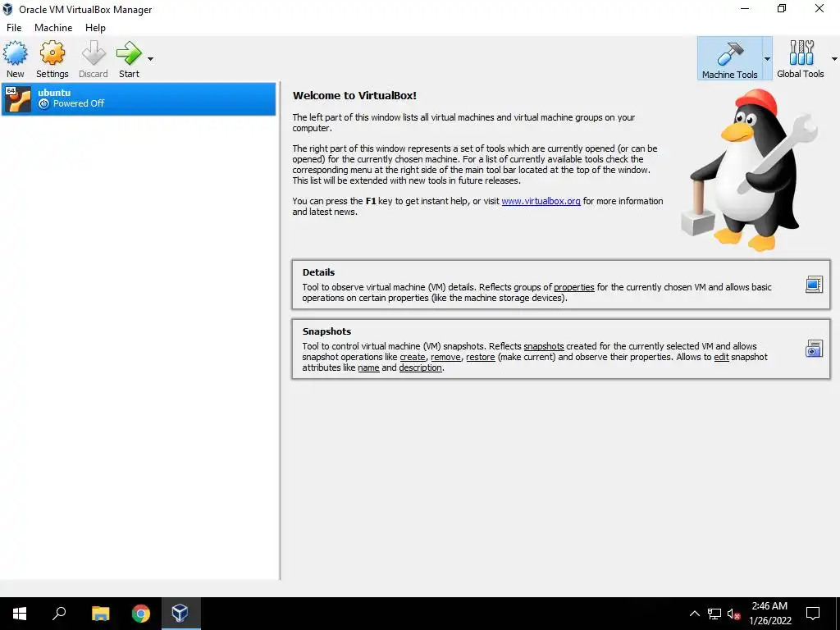Click the Snapshots panel heading
840x630 pixels.
[326, 331]
